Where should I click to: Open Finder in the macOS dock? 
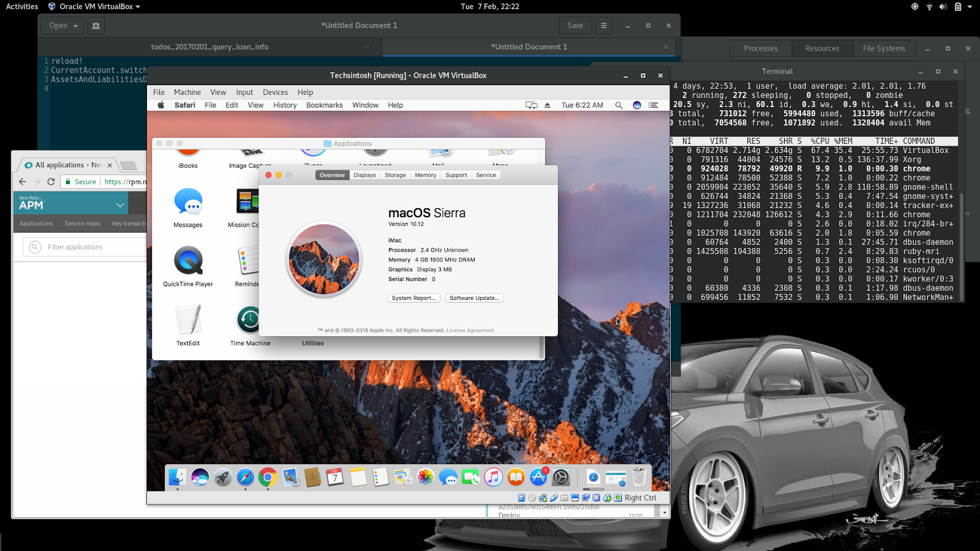pyautogui.click(x=177, y=478)
